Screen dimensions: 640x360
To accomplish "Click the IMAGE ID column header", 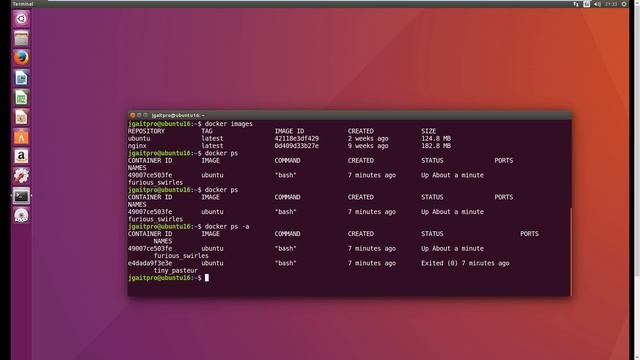I will (289, 131).
